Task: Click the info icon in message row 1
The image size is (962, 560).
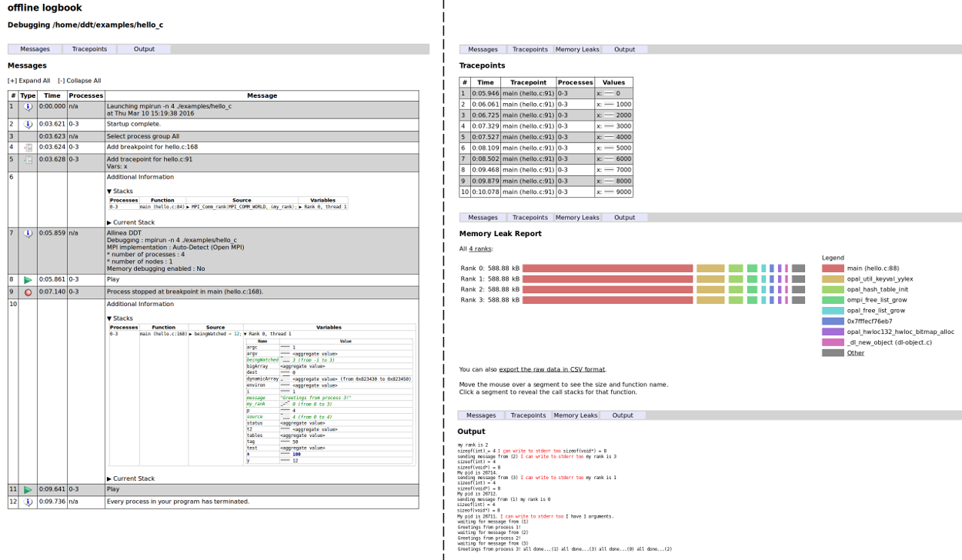Action: coord(28,107)
